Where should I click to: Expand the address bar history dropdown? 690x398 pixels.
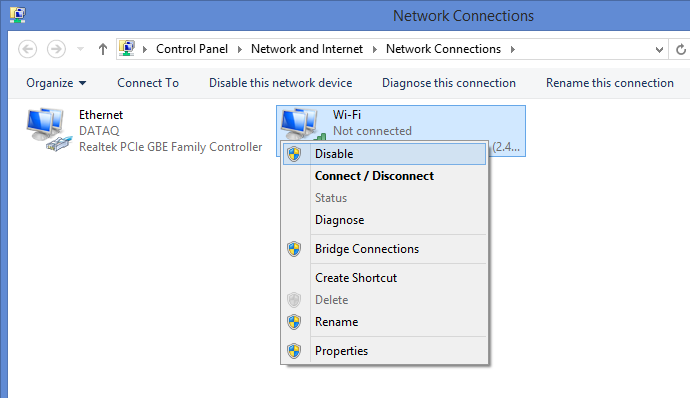[659, 49]
